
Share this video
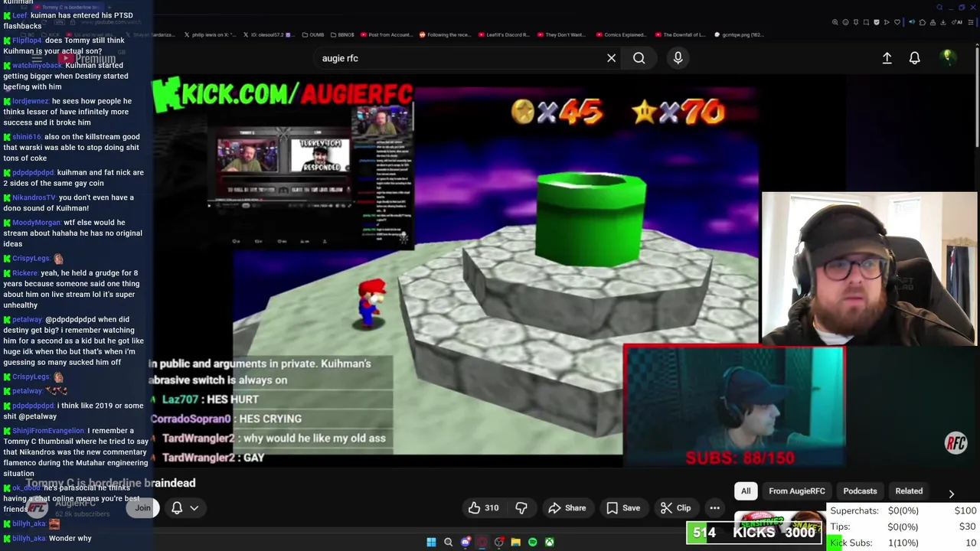coord(567,508)
